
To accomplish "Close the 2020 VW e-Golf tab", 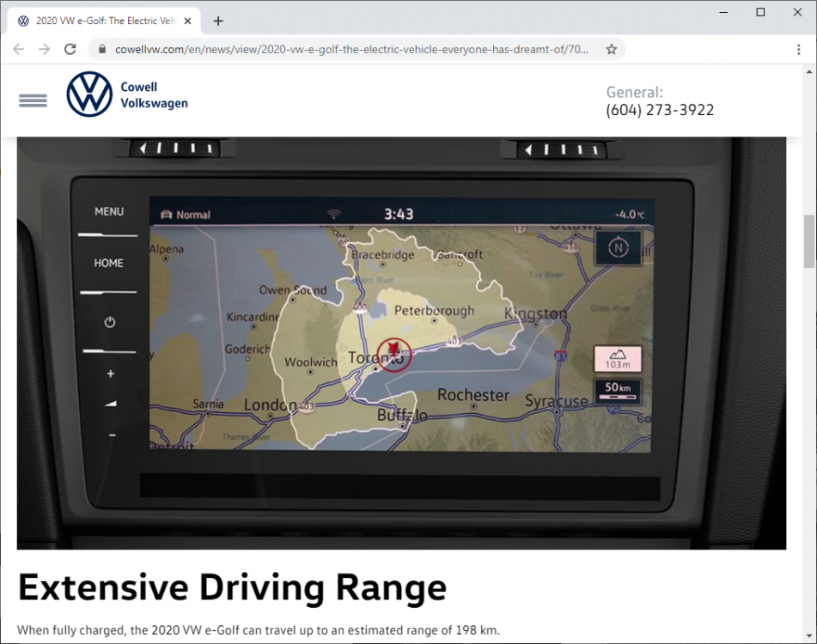I will coord(187,21).
